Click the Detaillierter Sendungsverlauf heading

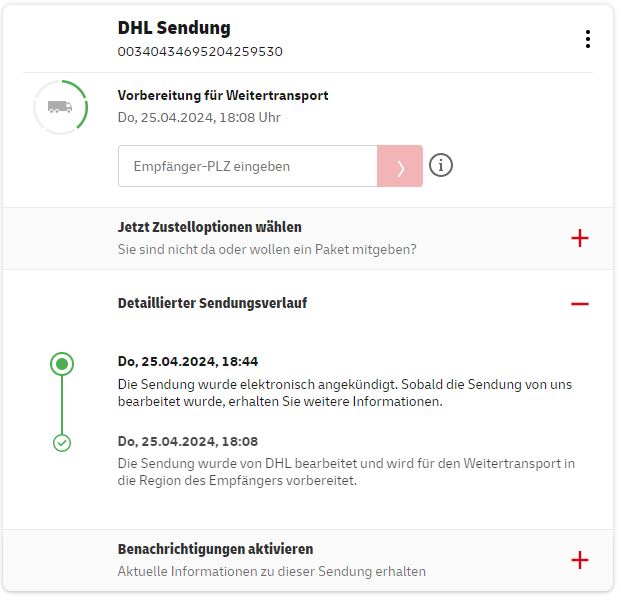pos(212,303)
